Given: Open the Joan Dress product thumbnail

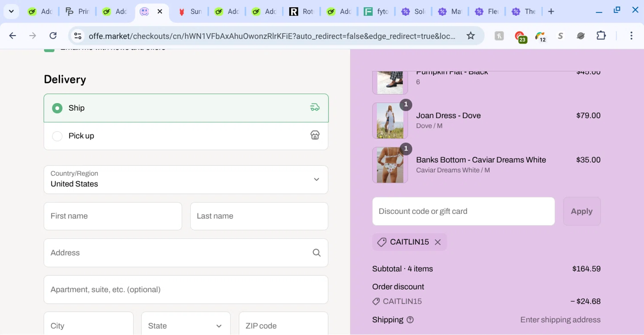Looking at the screenshot, I should (x=390, y=121).
